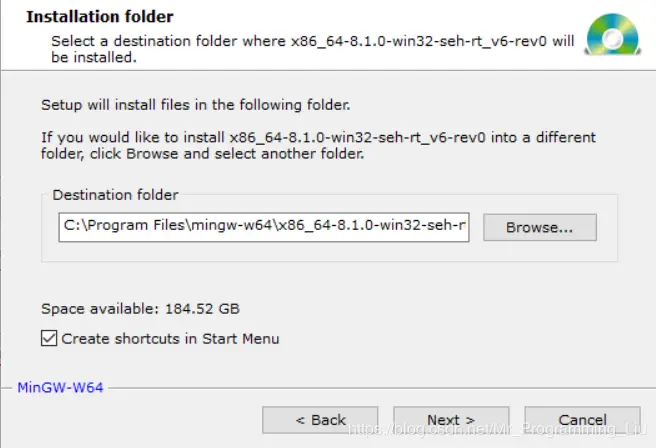656x448 pixels.
Task: Click the 'Setup will install files' sentence
Action: click(x=196, y=105)
